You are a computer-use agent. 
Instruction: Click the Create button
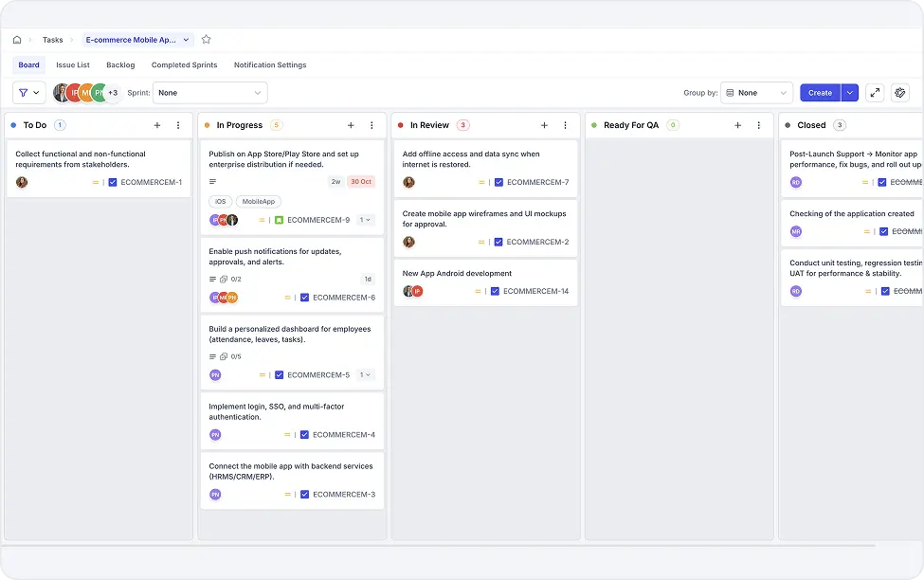pos(820,93)
